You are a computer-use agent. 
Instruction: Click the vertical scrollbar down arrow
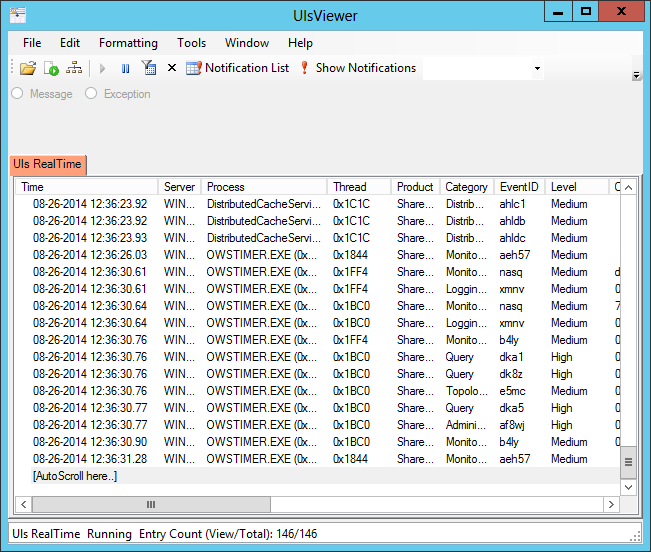628,487
